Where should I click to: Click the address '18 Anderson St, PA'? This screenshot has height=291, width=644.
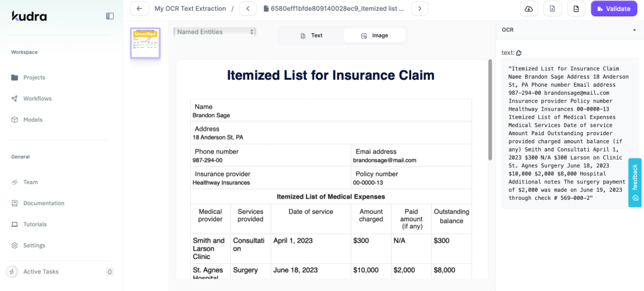tap(218, 138)
